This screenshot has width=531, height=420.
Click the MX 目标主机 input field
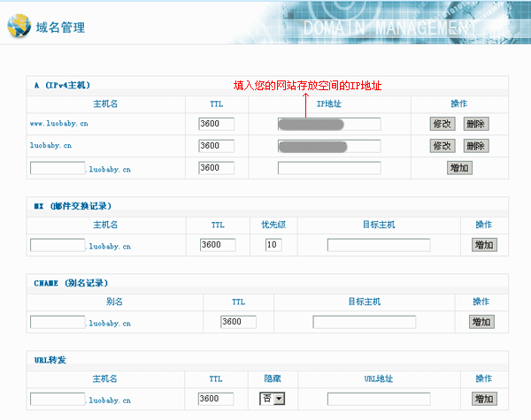point(378,245)
